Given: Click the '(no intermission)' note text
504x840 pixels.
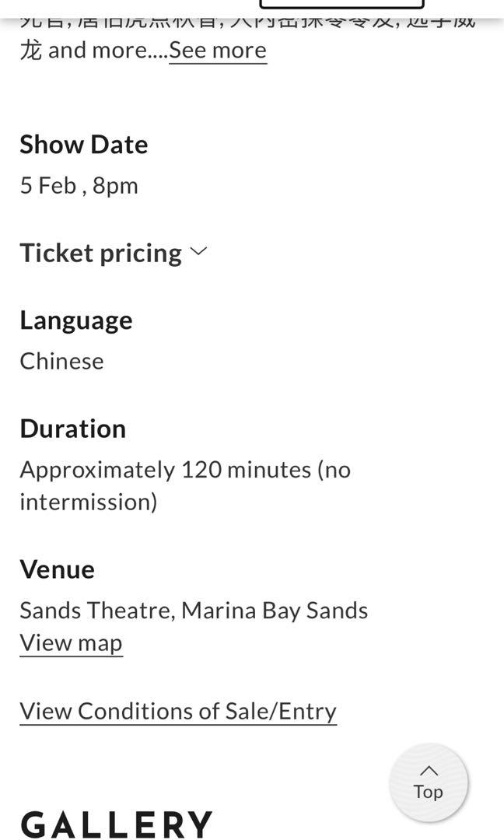Looking at the screenshot, I should 89,502.
